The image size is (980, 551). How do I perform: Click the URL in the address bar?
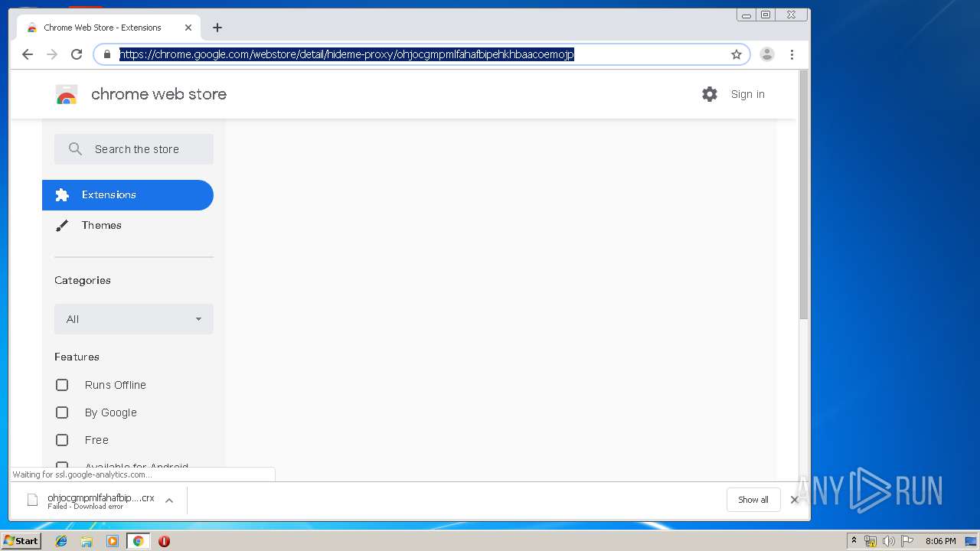click(x=347, y=54)
